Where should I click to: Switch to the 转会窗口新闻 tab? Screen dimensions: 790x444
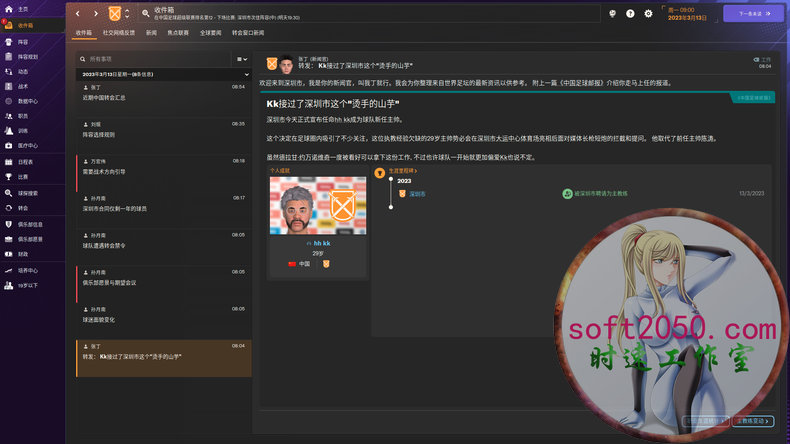pos(247,33)
